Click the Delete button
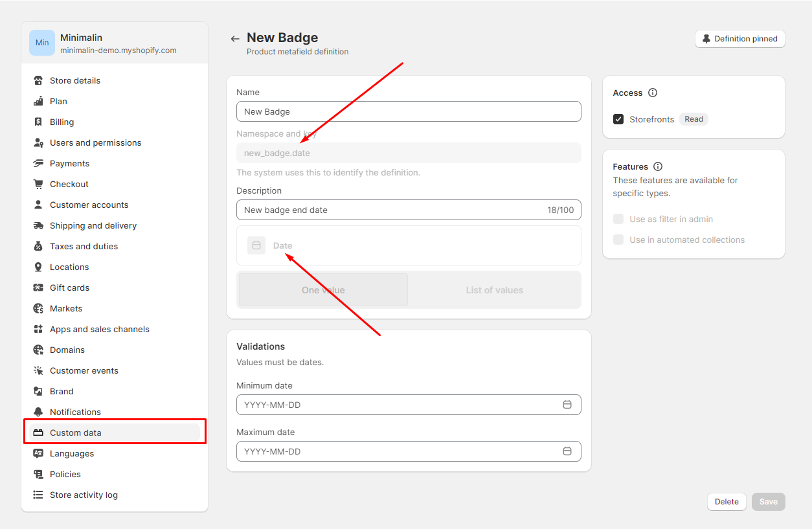Viewport: 812px width, 529px height. (727, 502)
